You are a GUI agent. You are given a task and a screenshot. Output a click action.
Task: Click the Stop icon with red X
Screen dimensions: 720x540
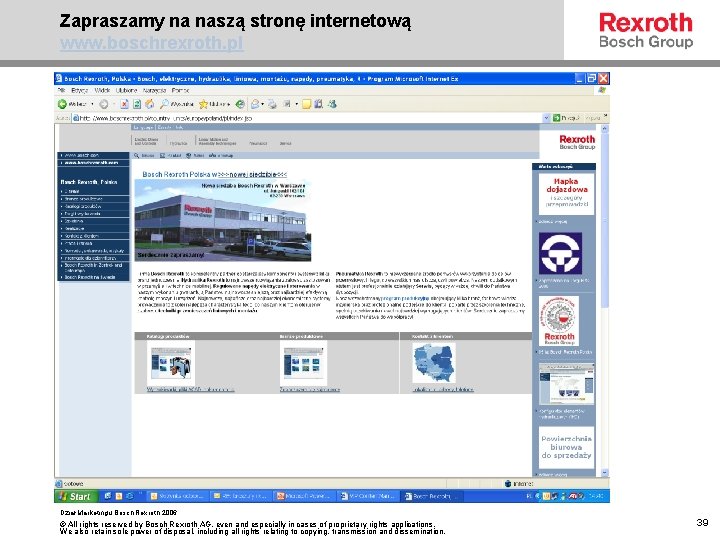[124, 104]
